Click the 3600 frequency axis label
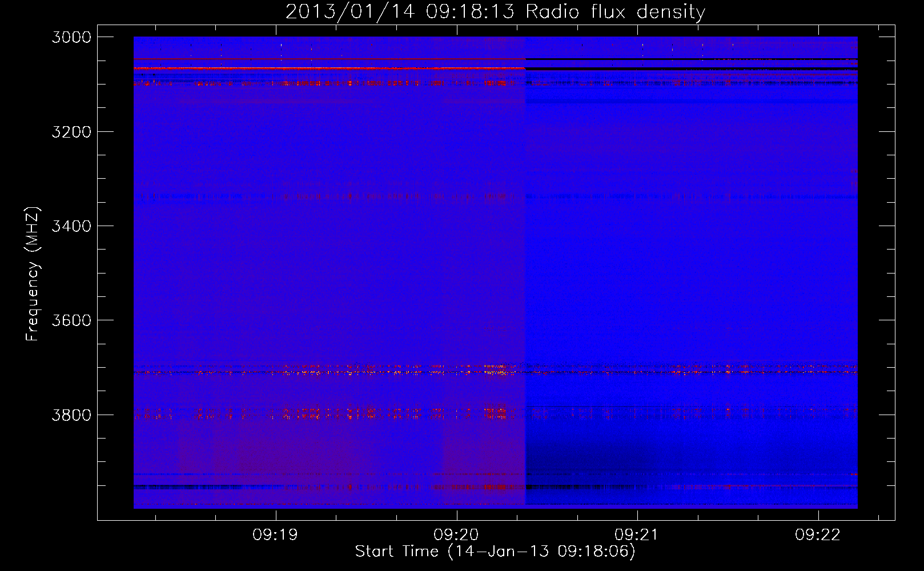Image resolution: width=924 pixels, height=571 pixels. tap(71, 320)
